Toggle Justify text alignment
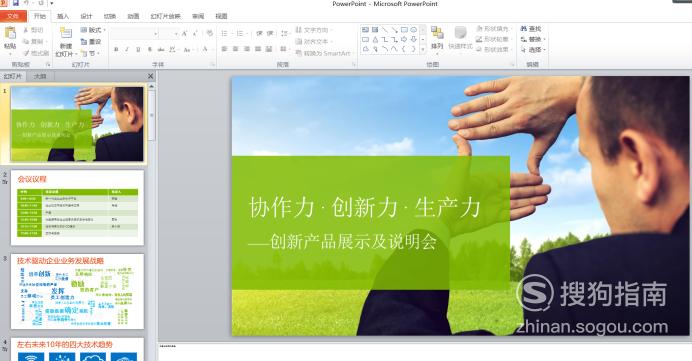Viewport: 692px width, 361px height. (258, 49)
